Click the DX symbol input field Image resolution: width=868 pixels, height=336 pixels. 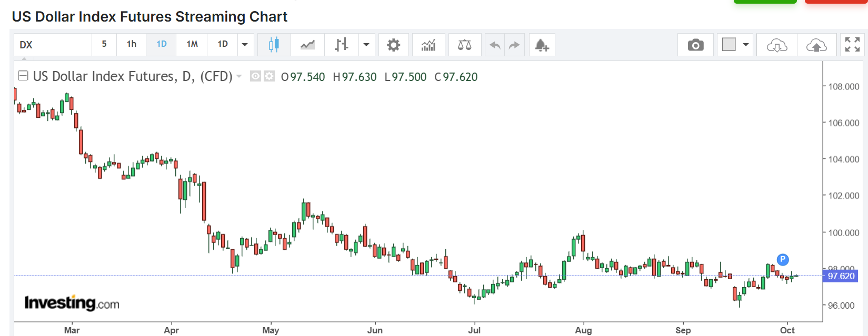53,45
